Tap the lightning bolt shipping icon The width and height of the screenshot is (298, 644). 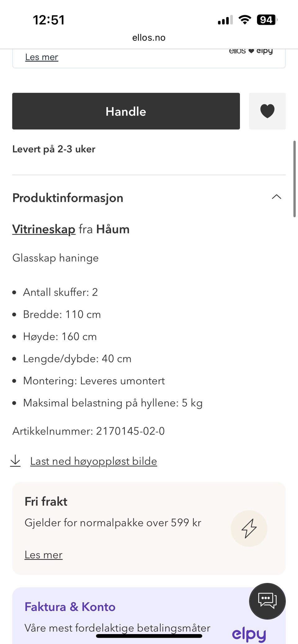tap(249, 528)
